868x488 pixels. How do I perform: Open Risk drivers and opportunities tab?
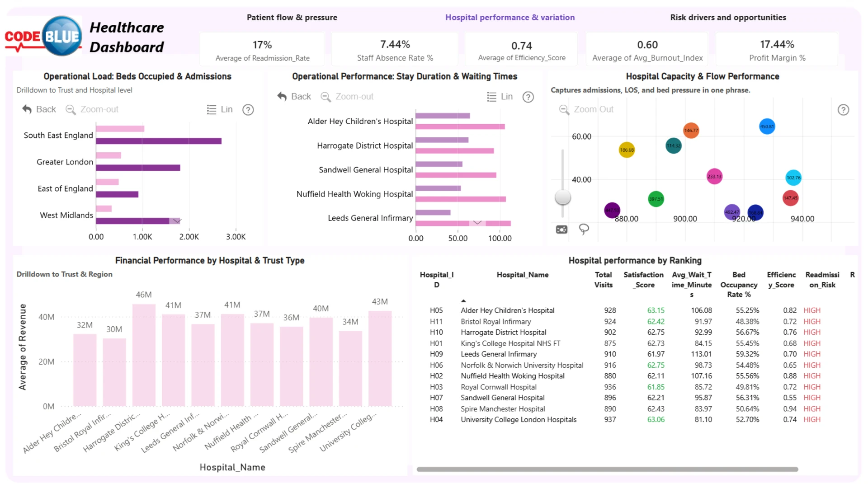pos(728,17)
